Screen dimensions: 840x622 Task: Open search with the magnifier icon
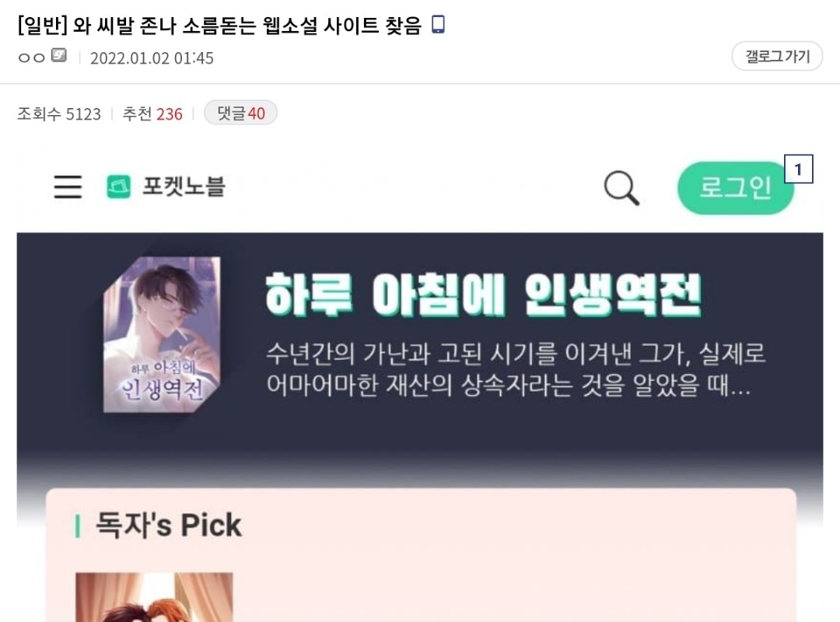[x=621, y=188]
